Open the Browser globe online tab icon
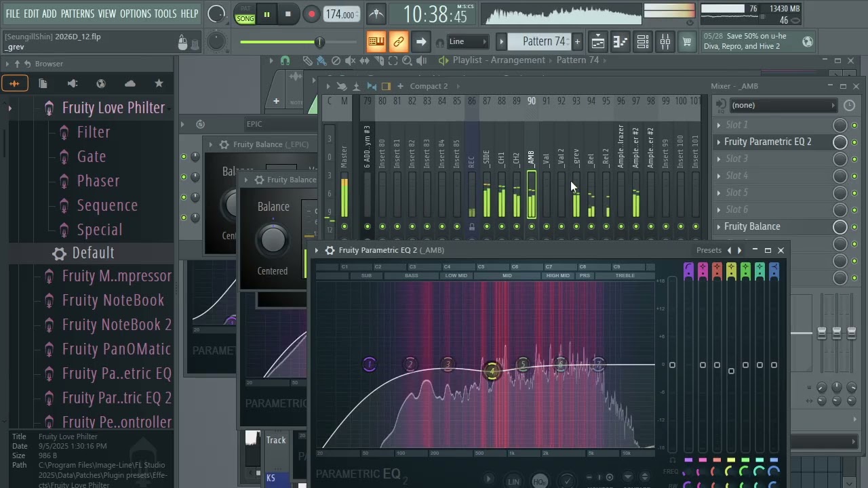Image resolution: width=868 pixels, height=488 pixels. tap(101, 83)
